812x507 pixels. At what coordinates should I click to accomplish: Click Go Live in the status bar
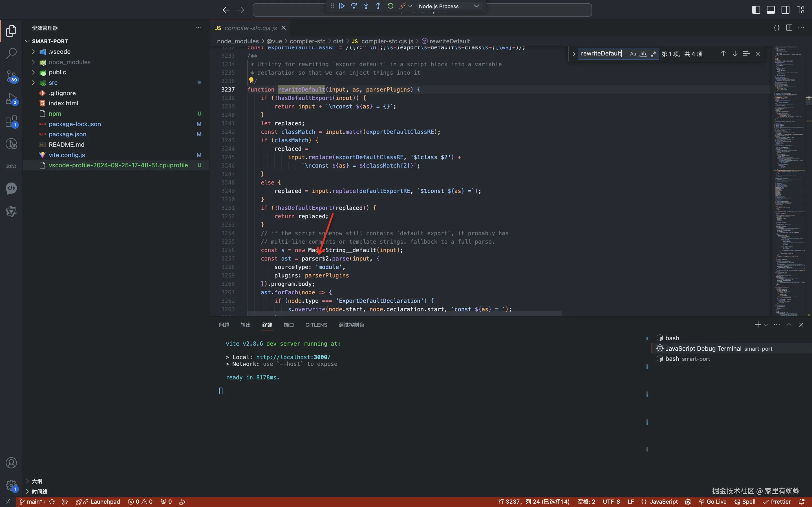[x=713, y=502]
